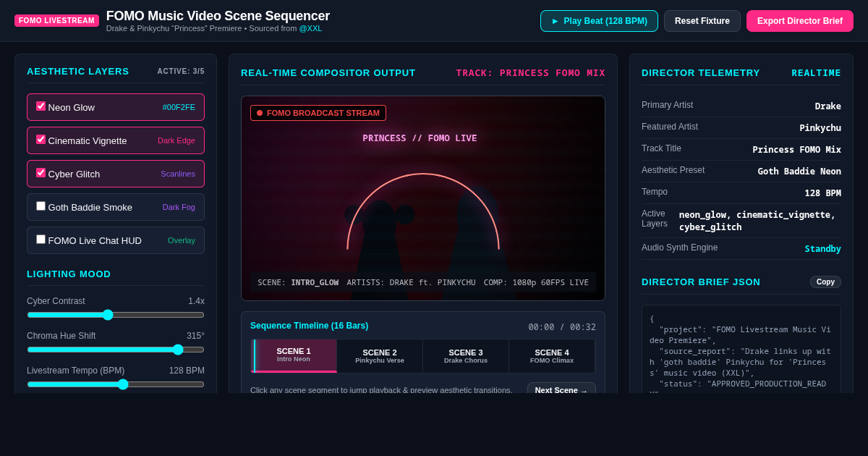The height and width of the screenshot is (456, 868).
Task: Click the Play Beat (128 BPM) button
Action: (599, 21)
